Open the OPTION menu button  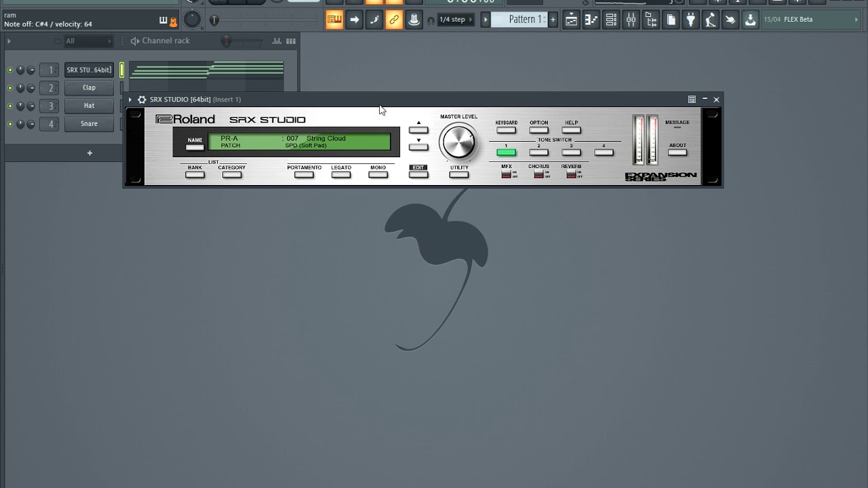(538, 129)
